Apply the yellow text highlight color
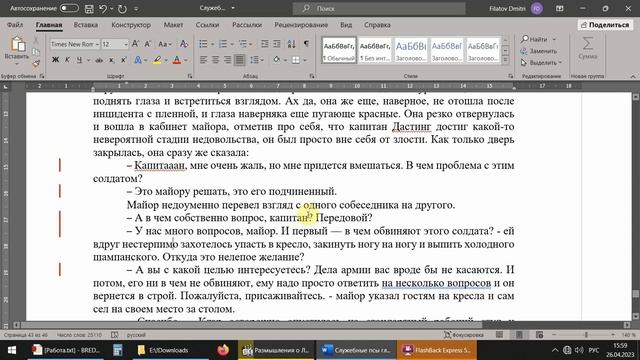Screen dimensions: 640x360 point(157,60)
